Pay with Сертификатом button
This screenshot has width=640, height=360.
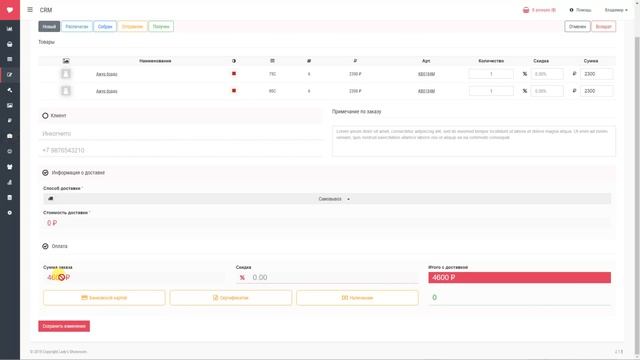231,298
